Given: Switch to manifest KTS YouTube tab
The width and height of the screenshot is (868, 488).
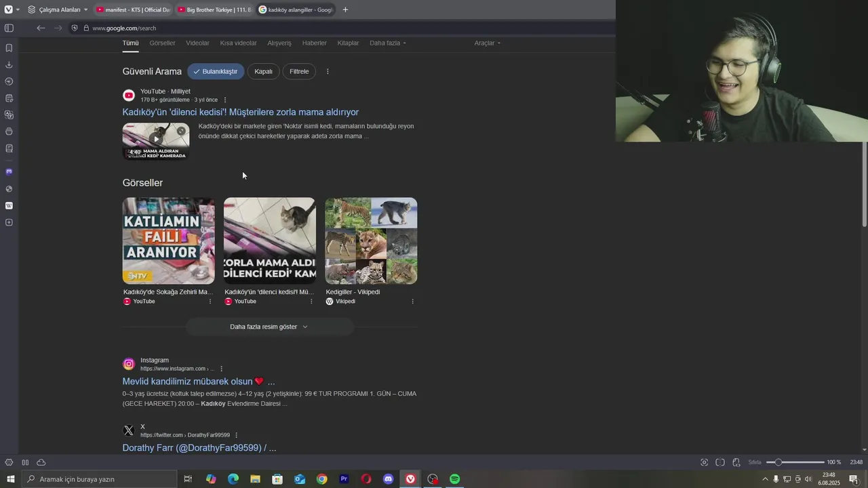Looking at the screenshot, I should [x=133, y=9].
